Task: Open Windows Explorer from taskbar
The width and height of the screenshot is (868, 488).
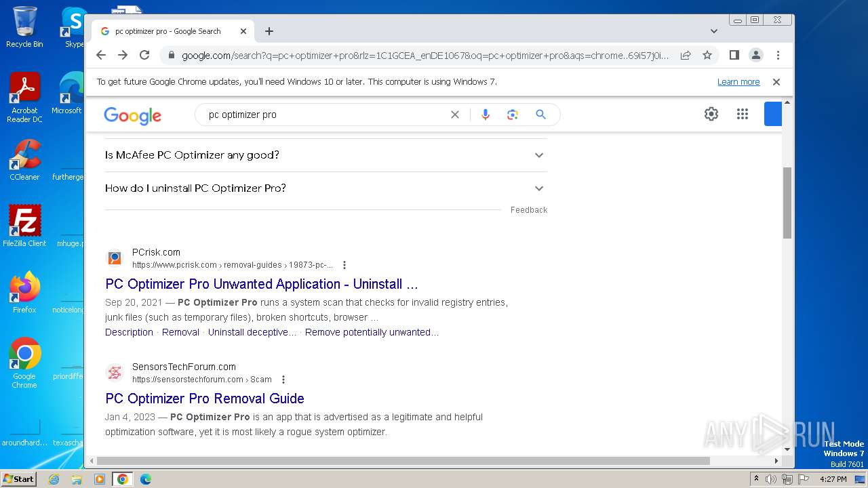Action: [x=77, y=479]
